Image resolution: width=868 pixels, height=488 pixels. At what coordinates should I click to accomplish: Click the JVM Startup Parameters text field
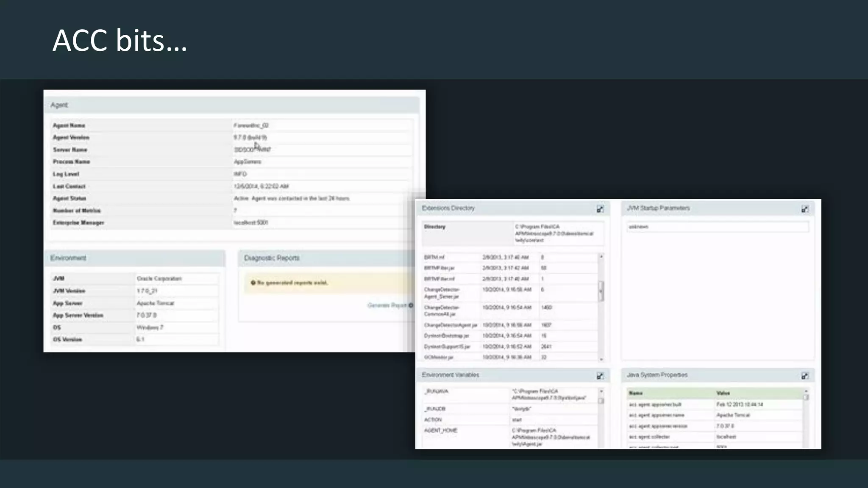click(x=717, y=227)
